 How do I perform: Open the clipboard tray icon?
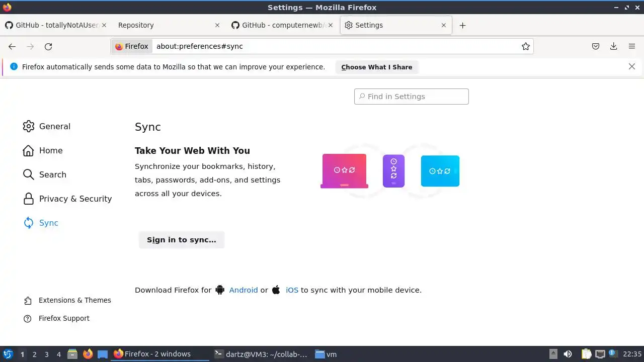[586, 354]
